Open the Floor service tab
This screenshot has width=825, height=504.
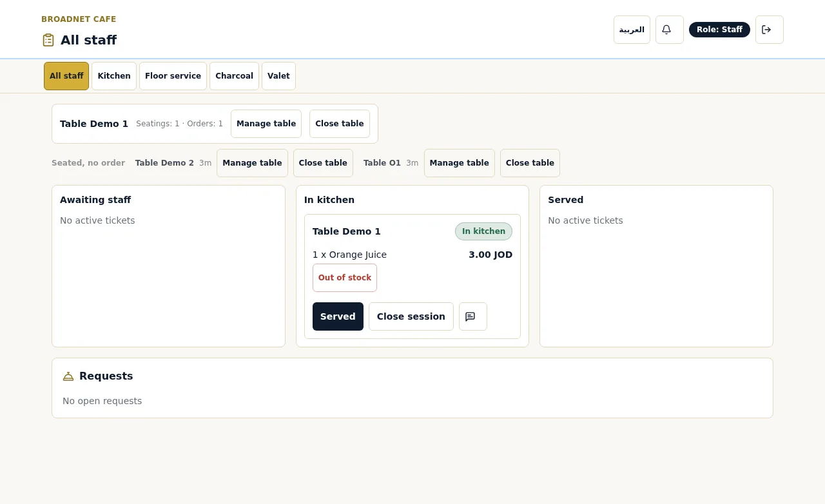coord(173,76)
